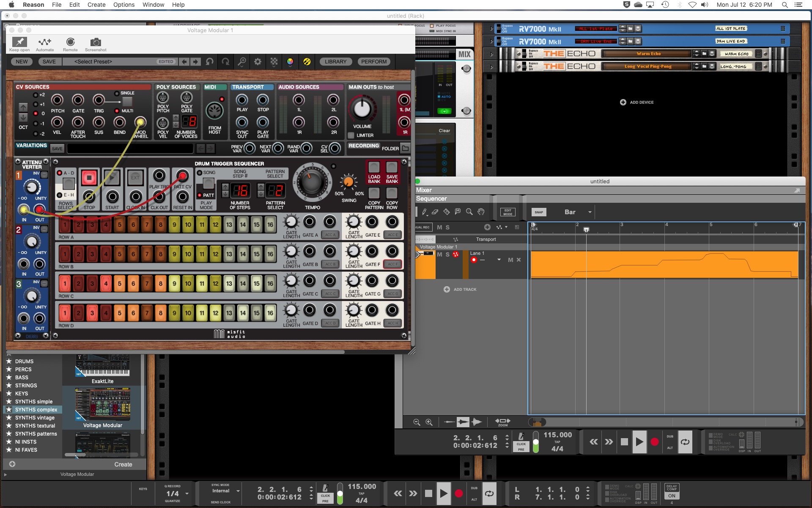This screenshot has height=508, width=812.
Task: Enable the Loop playback icon in sequencer
Action: [x=685, y=441]
